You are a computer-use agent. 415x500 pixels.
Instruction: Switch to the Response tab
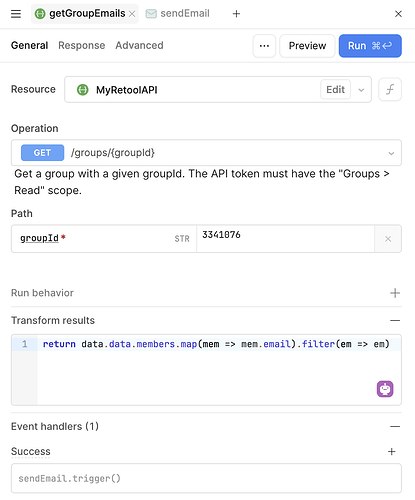[82, 45]
